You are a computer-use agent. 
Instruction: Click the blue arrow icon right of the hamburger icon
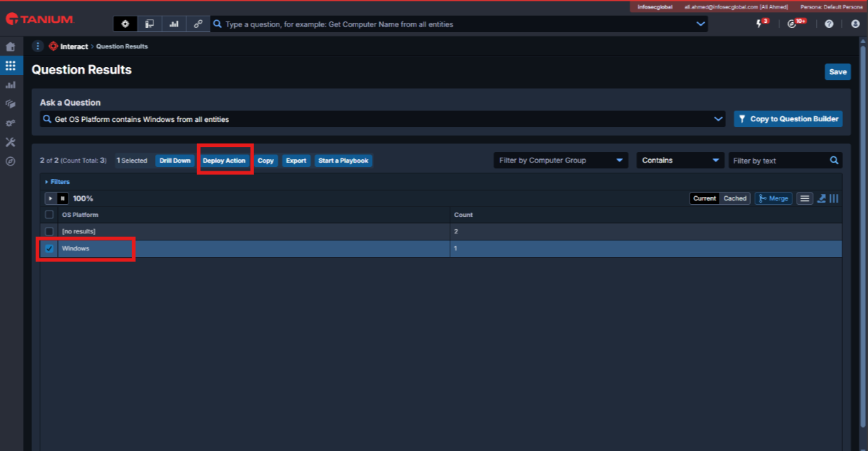point(822,198)
